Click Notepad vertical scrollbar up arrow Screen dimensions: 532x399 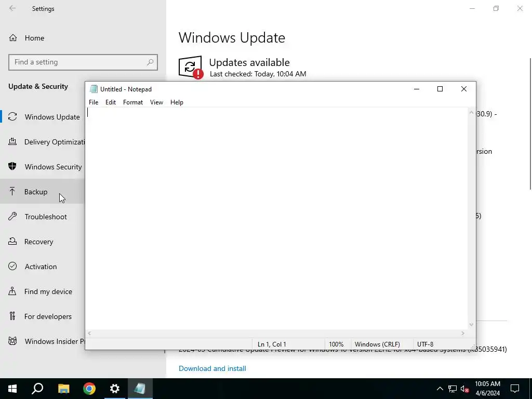[471, 112]
